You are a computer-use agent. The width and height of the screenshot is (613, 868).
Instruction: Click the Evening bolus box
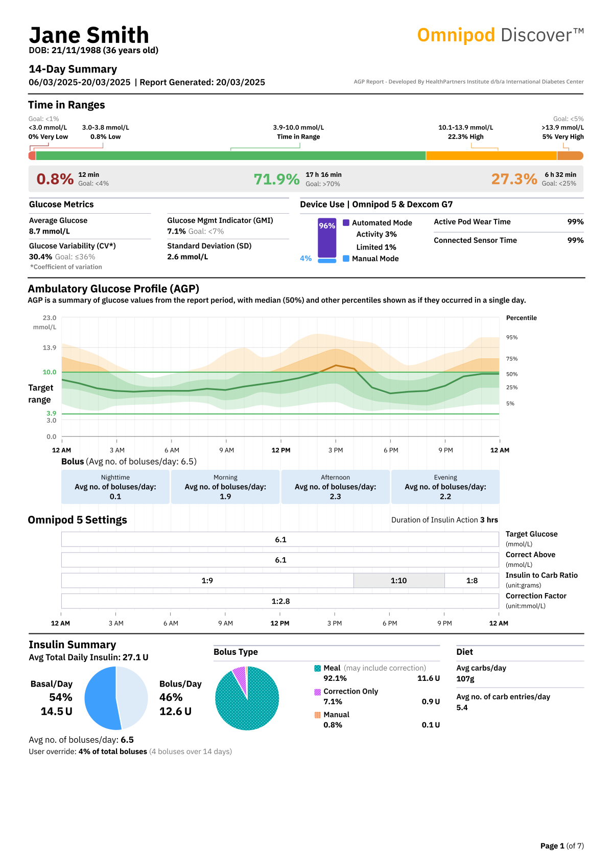(445, 487)
